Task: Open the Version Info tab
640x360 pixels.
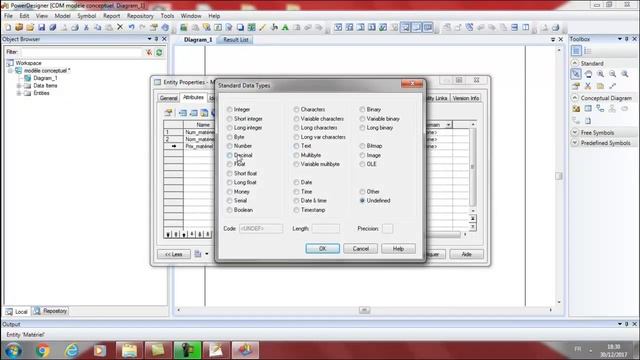Action: 465,98
